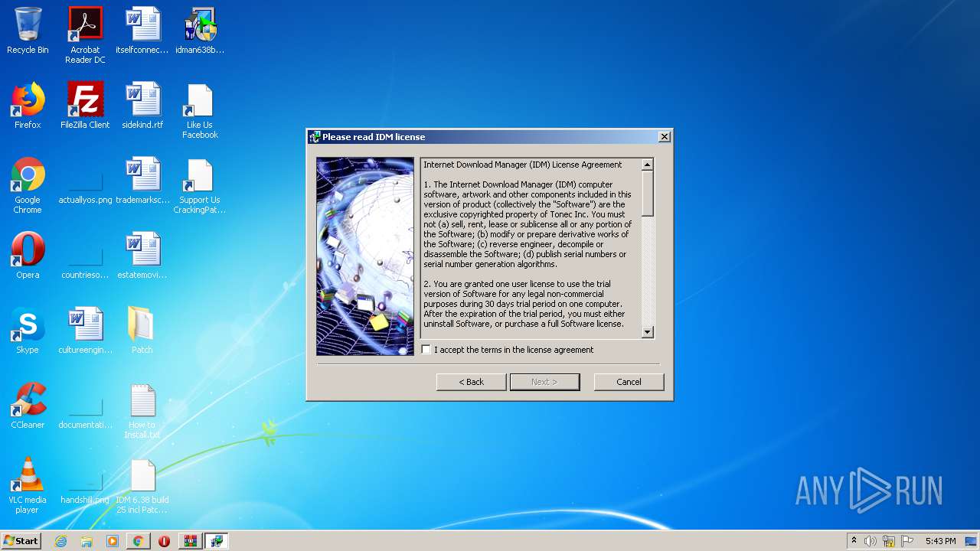This screenshot has height=551, width=980.
Task: Open Recycle Bin desktop icon
Action: [28, 31]
